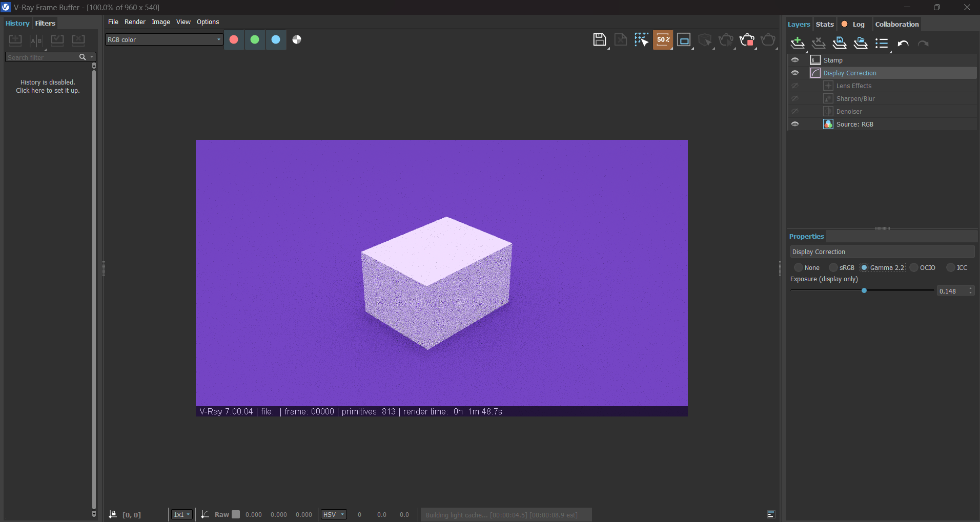Open the RGB color channel dropdown

tap(164, 40)
